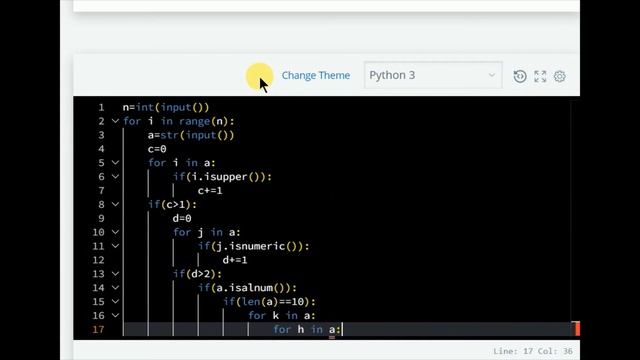Collapse the fold arrow on line 15
Image resolution: width=640 pixels, height=360 pixels.
click(x=115, y=302)
